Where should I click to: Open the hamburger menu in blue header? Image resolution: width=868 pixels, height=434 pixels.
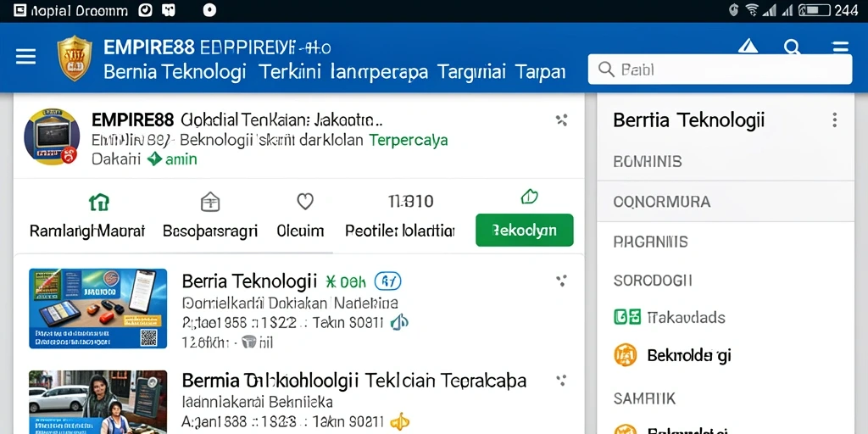(x=25, y=56)
